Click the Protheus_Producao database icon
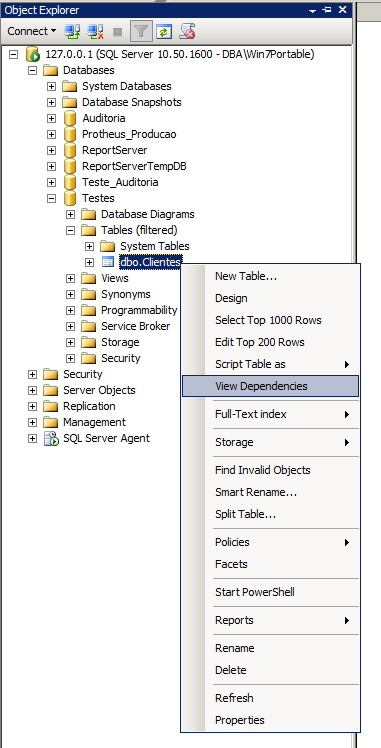This screenshot has height=748, width=381. tap(70, 135)
